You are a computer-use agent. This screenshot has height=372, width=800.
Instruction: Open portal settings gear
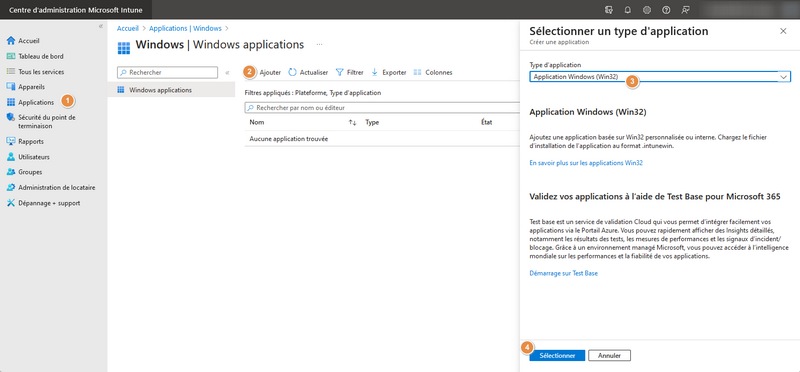(647, 10)
